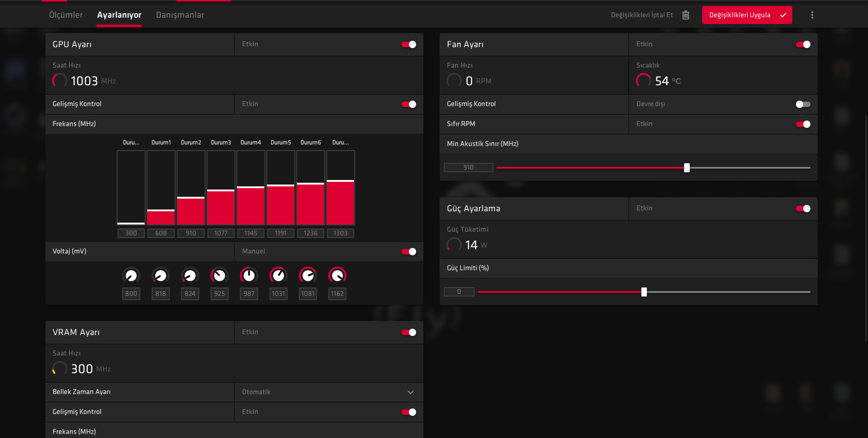Image resolution: width=868 pixels, height=438 pixels.
Task: Click the voltage knob set to 824
Action: 190,275
